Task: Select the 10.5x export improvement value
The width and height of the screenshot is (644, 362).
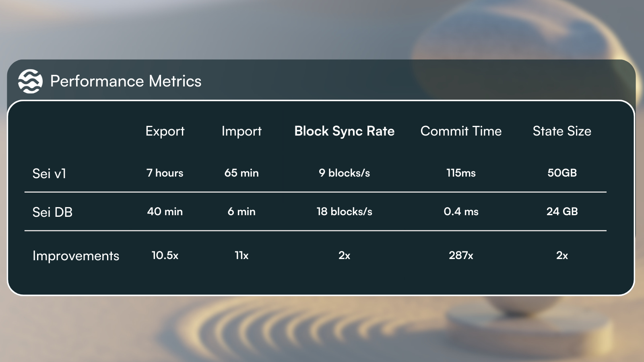Action: [165, 255]
